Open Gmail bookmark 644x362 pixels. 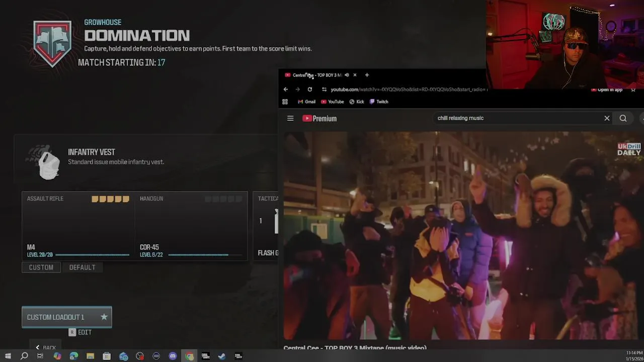(306, 102)
